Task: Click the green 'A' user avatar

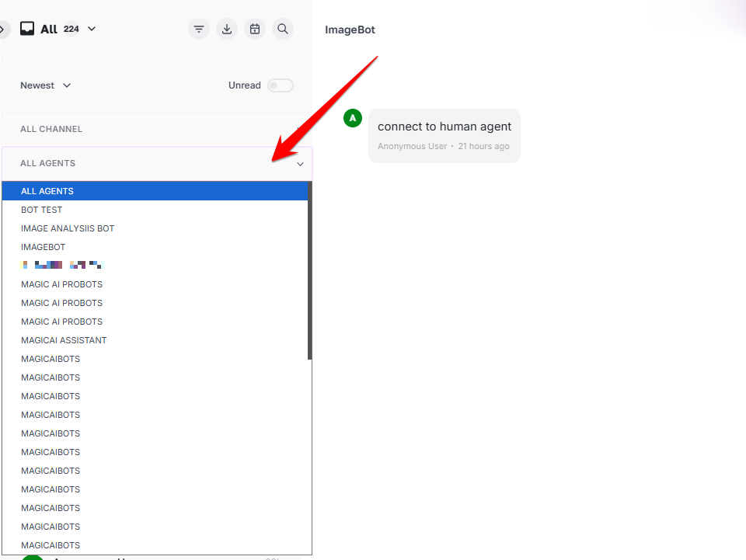Action: click(x=353, y=118)
